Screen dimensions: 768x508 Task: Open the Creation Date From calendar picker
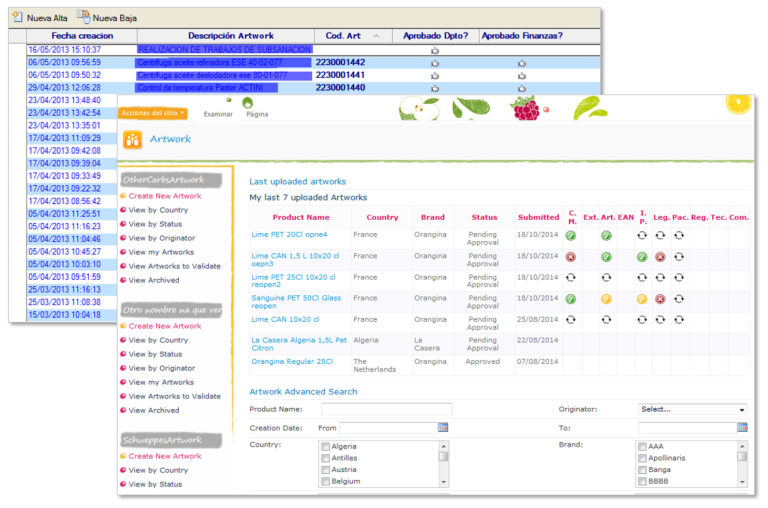[442, 427]
